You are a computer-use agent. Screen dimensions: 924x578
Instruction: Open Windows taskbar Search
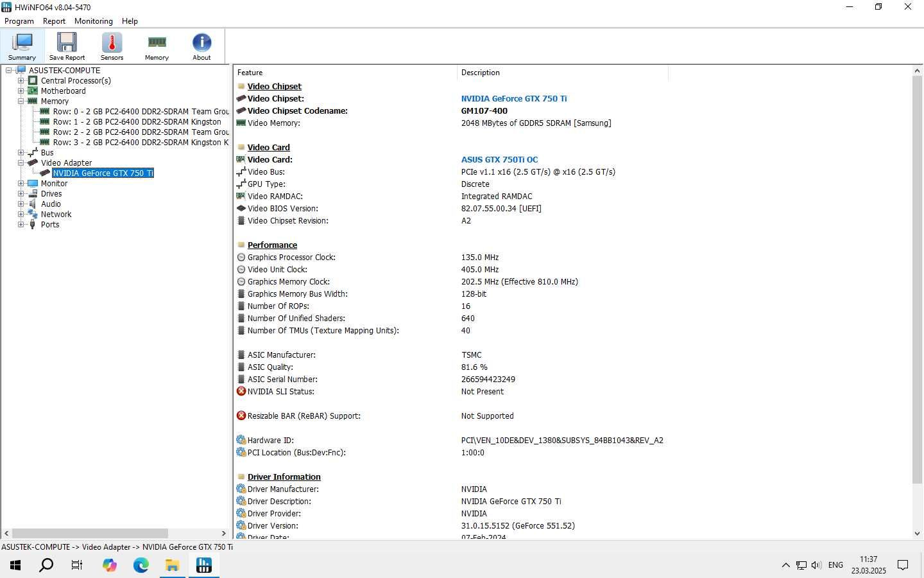click(x=46, y=565)
